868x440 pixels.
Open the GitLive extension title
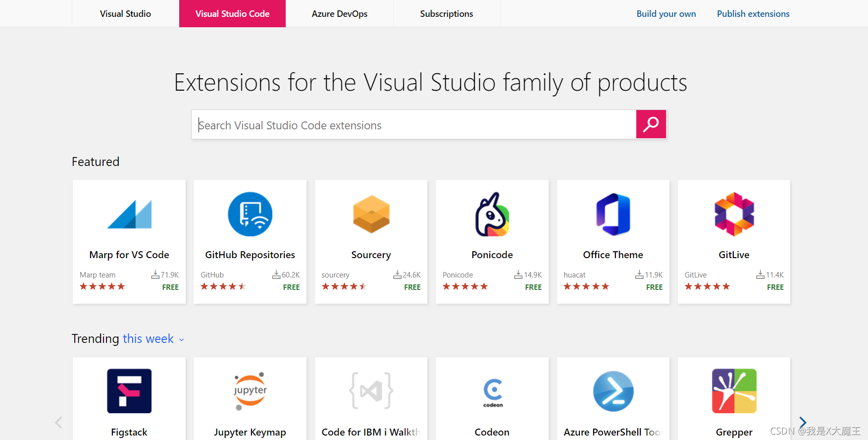click(734, 255)
